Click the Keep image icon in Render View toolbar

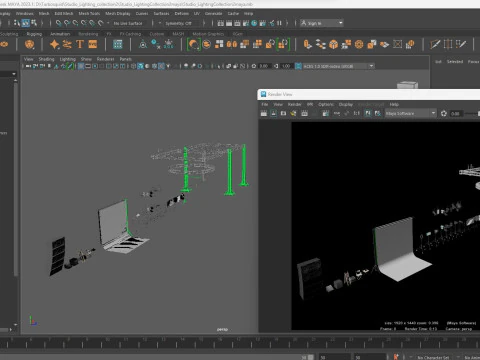[x=368, y=113]
